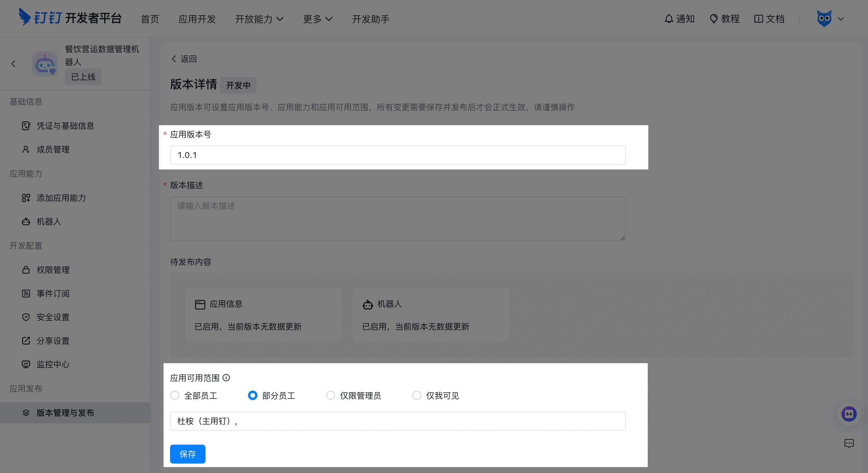The height and width of the screenshot is (473, 868).
Task: Select the 仅限管理员 radio button
Action: coord(331,395)
